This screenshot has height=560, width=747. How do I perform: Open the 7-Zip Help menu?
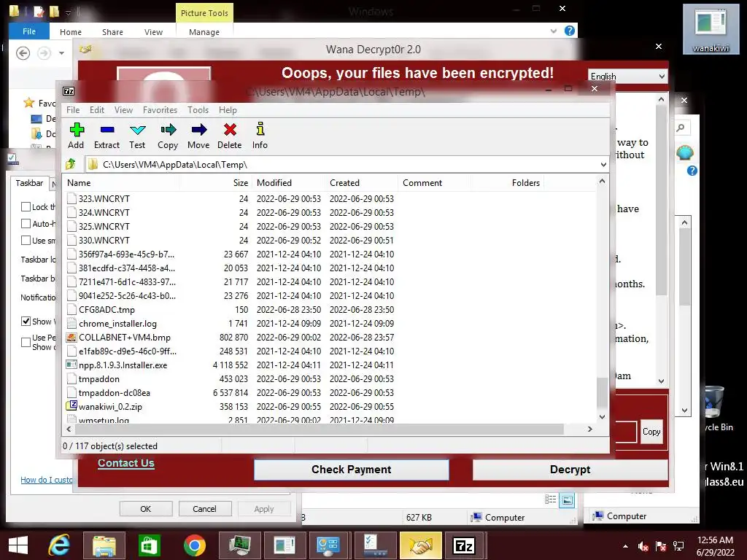[x=228, y=110]
